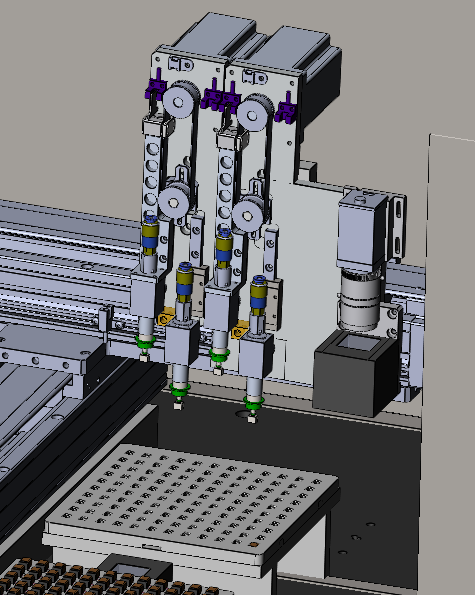Image resolution: width=475 pixels, height=595 pixels.
Task: Select the upper-right timing belt pulley
Action: [253, 114]
